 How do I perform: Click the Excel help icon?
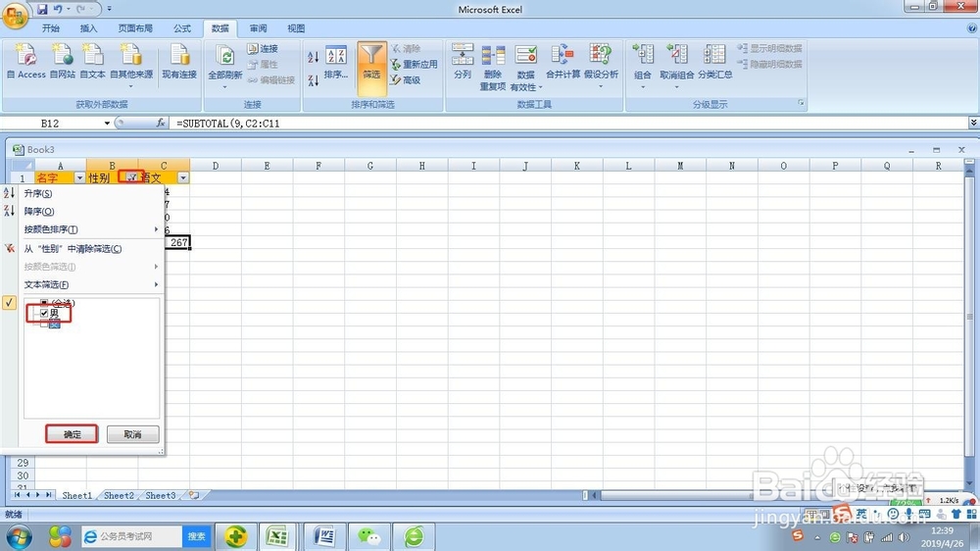972,28
